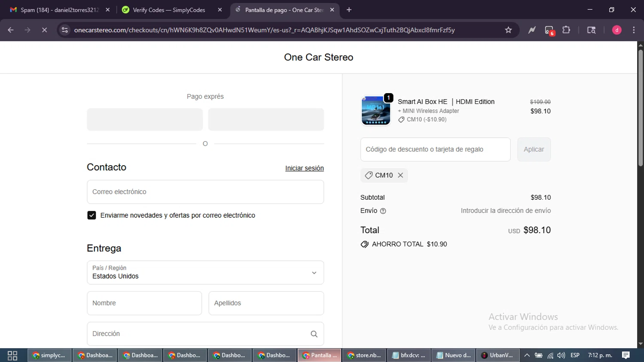
Task: Bookmark this page with the star icon
Action: click(x=508, y=30)
